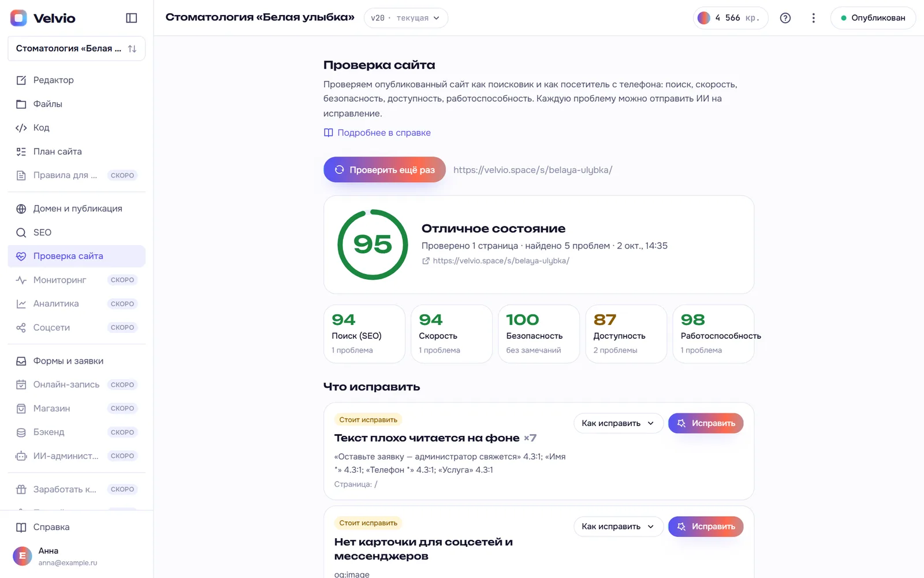The height and width of the screenshot is (578, 924).
Task: Expand the v20 текущая version dropdown
Action: [x=405, y=18]
